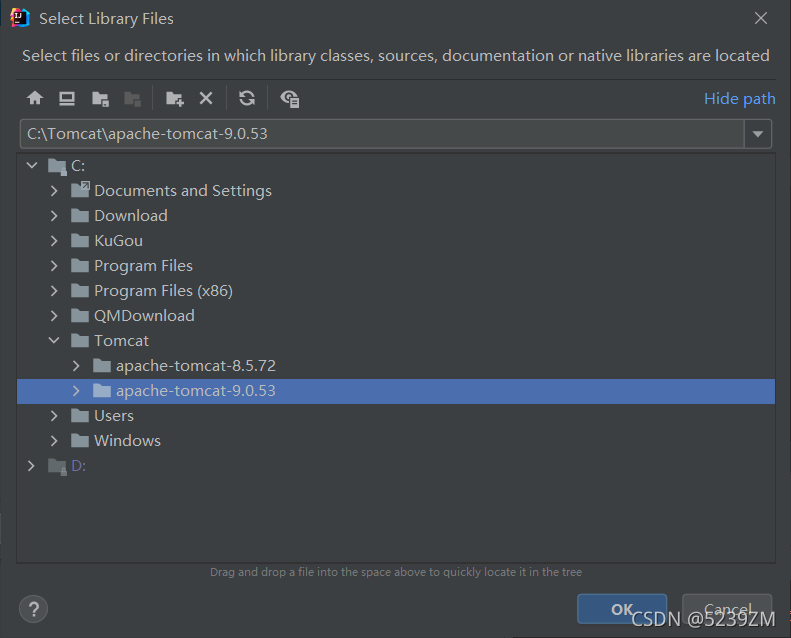Select the Download folder row
This screenshot has width=791, height=638.
point(396,216)
